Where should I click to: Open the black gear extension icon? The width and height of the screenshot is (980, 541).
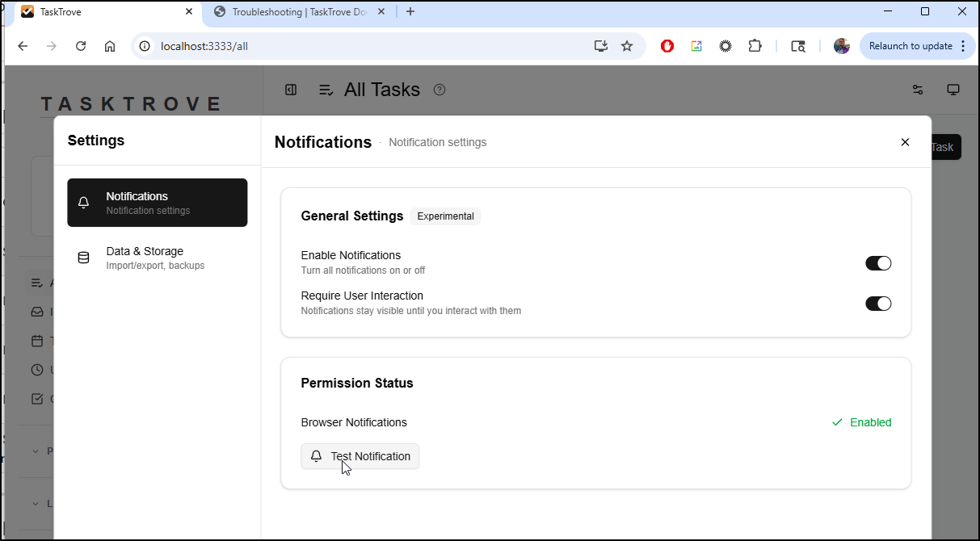[726, 46]
